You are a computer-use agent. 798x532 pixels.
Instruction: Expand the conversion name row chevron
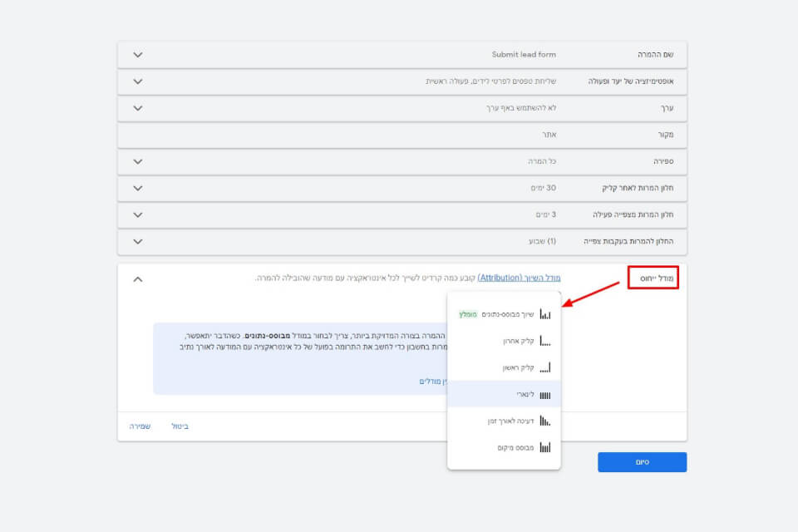138,55
